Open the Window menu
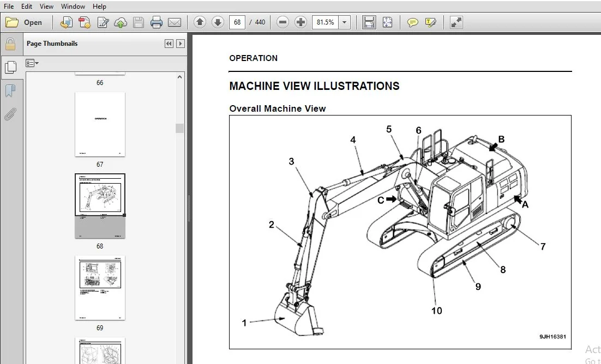This screenshot has width=601, height=364. [73, 7]
